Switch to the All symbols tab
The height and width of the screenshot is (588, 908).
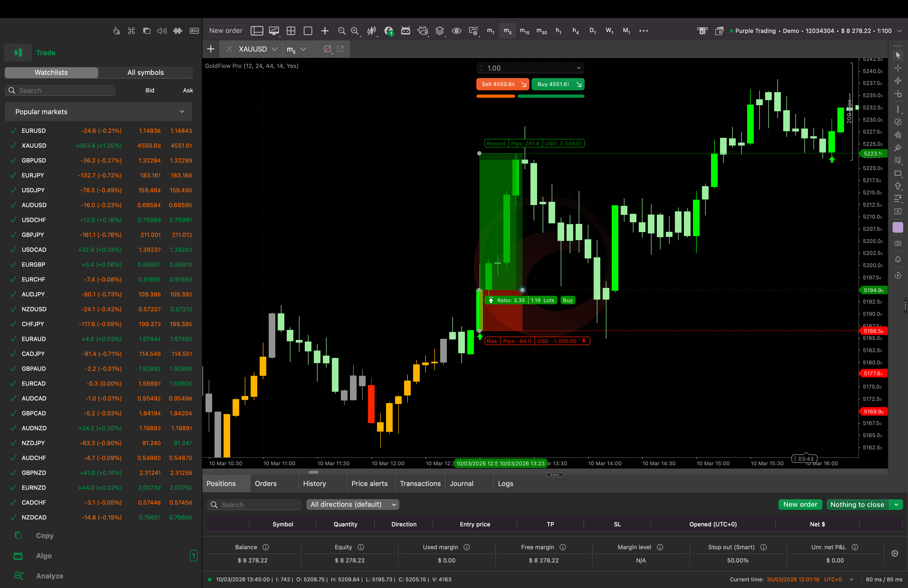145,72
